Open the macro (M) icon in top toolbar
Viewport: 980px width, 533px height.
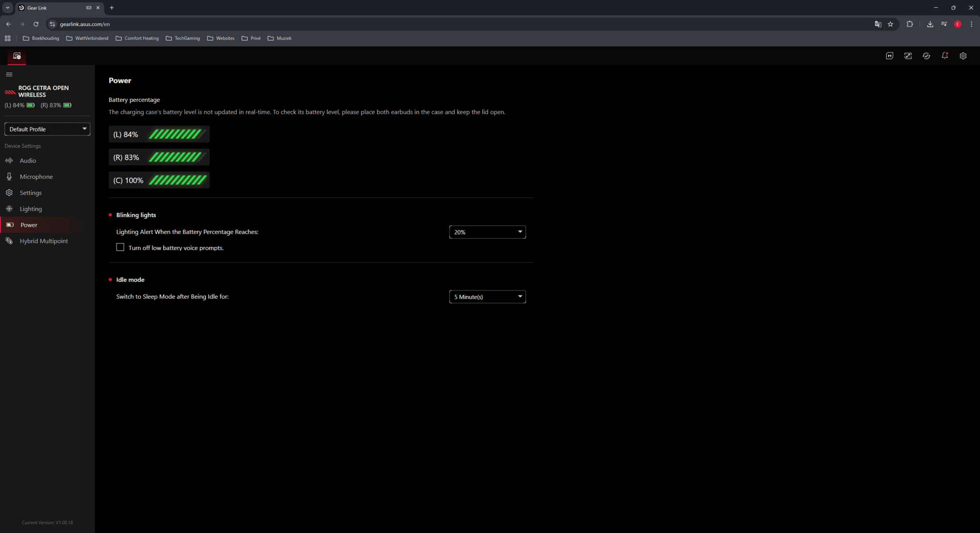pyautogui.click(x=890, y=56)
